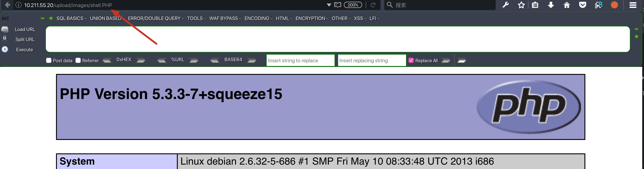
Task: Click right arrow after %URL to encode
Action: [x=193, y=60]
